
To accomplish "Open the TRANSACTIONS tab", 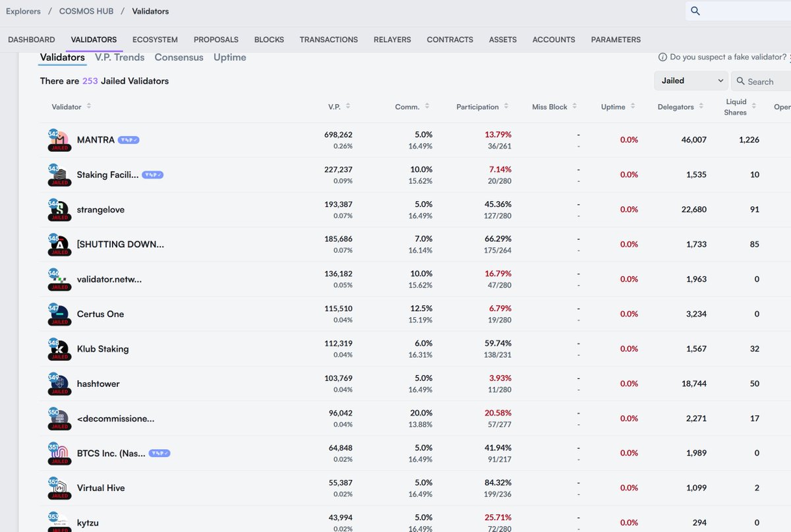I will [329, 40].
